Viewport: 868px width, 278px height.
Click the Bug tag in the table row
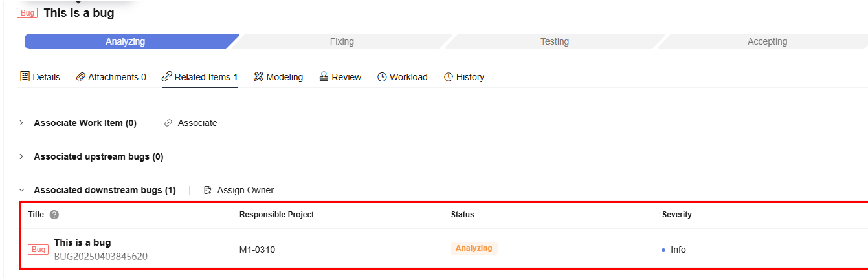pos(38,250)
